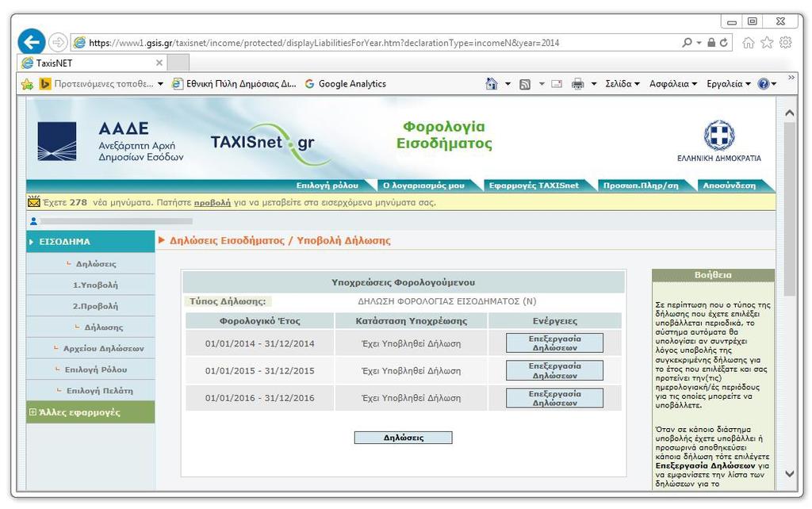The width and height of the screenshot is (812, 509).
Task: Click the vertical scrollbar thumb
Action: (790, 209)
